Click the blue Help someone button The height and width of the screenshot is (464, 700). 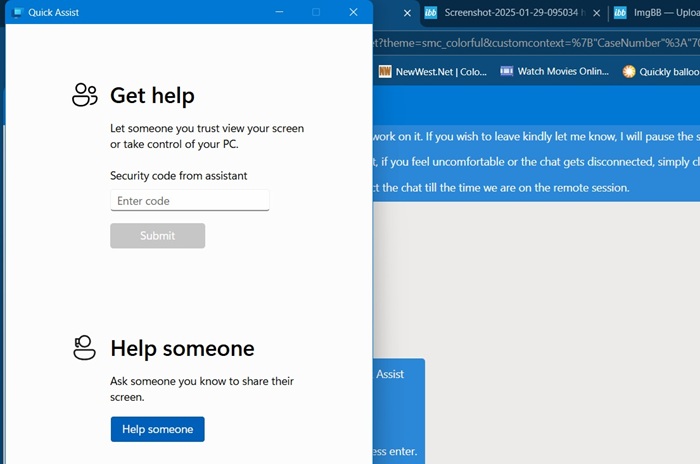click(158, 429)
